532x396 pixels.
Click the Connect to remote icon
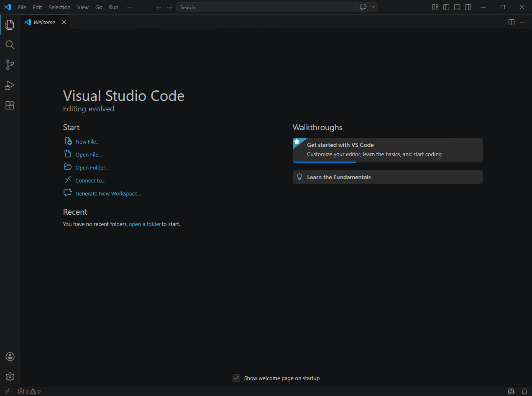[x=68, y=180]
